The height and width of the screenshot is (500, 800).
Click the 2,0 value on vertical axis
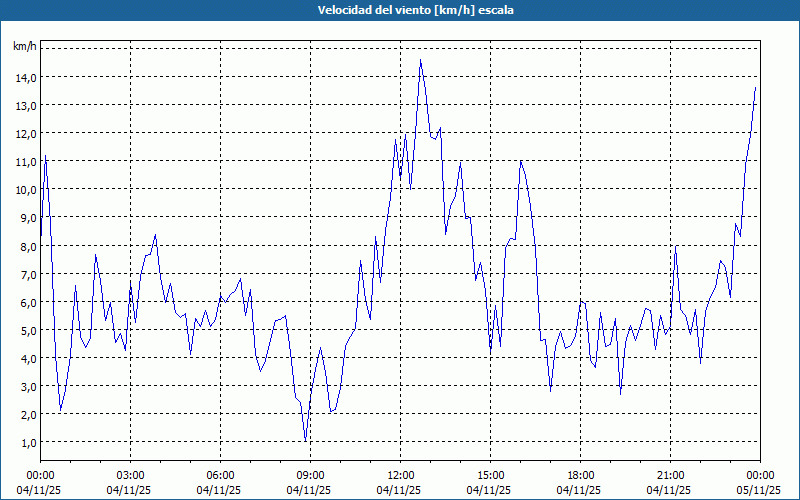click(x=26, y=414)
